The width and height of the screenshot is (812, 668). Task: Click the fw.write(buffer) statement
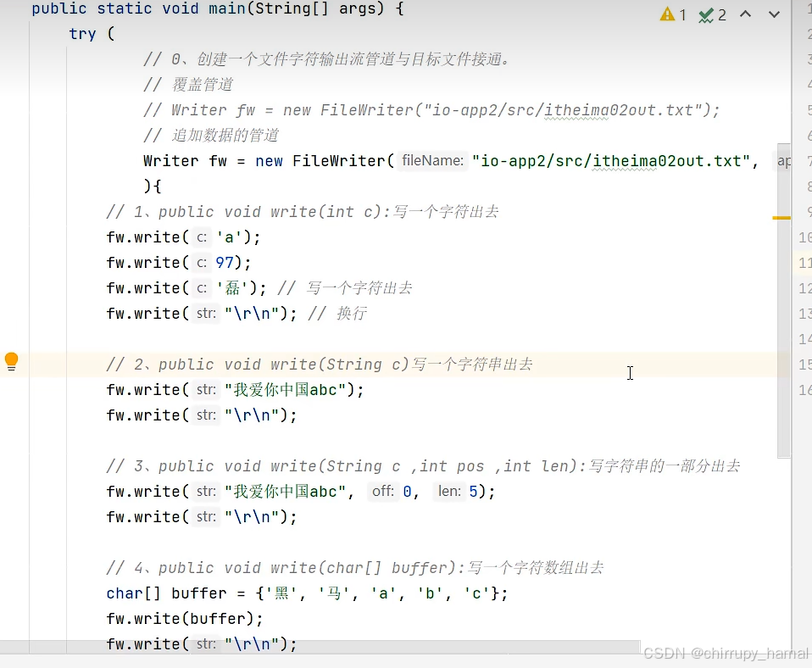pyautogui.click(x=185, y=618)
